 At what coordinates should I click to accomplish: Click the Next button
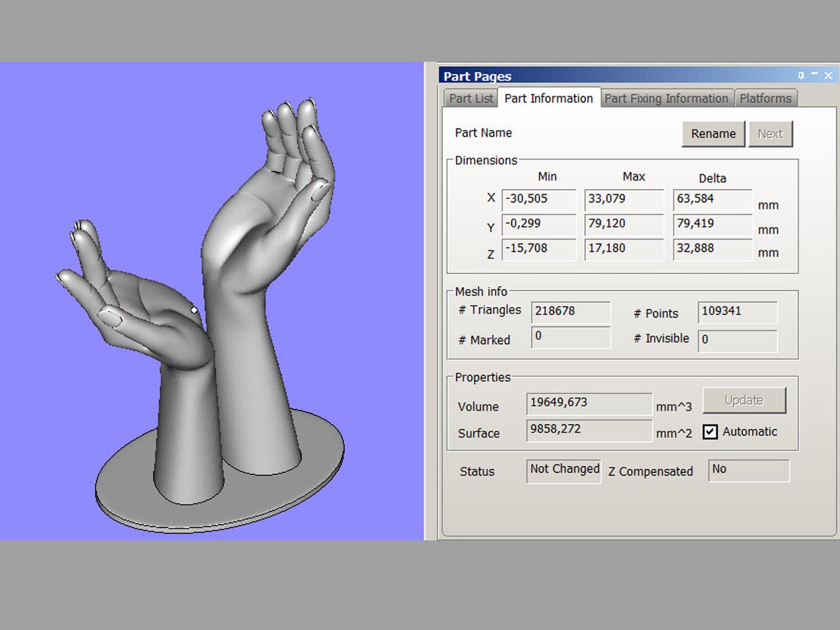pos(770,134)
